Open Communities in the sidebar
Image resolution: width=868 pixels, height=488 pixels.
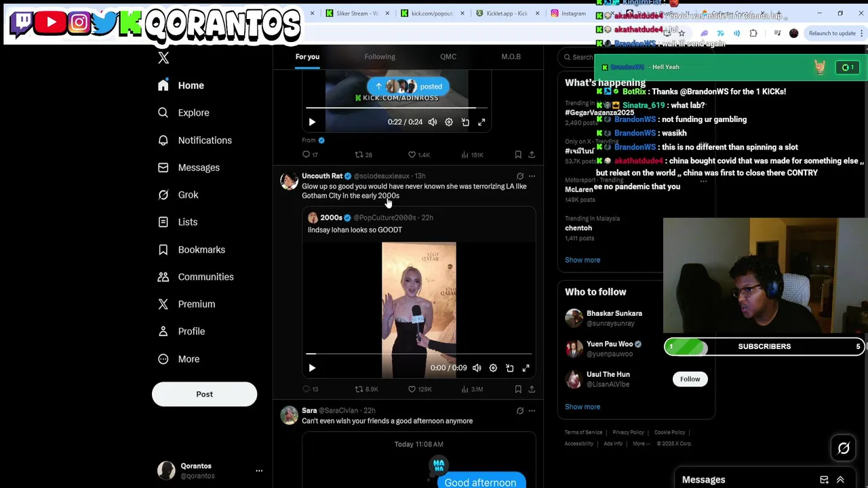point(195,277)
